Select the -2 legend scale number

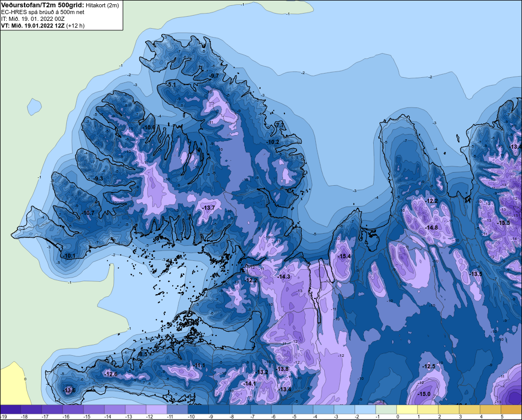[357, 417]
